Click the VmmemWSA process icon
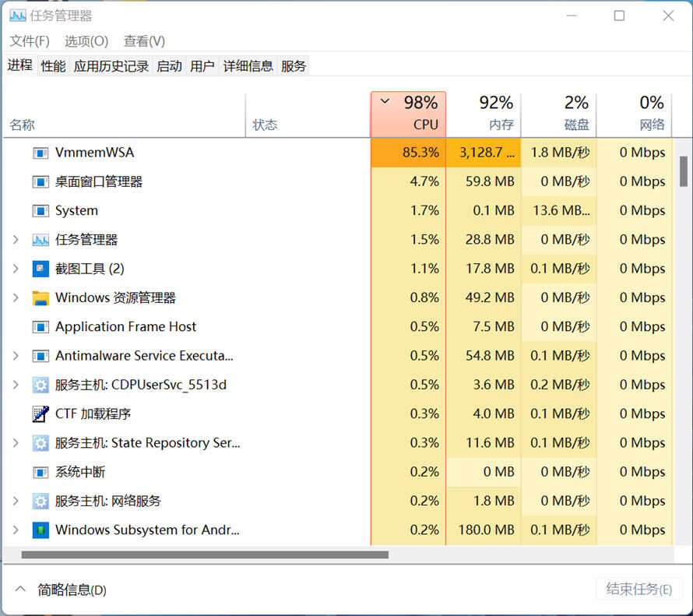The height and width of the screenshot is (616, 693). 40,153
